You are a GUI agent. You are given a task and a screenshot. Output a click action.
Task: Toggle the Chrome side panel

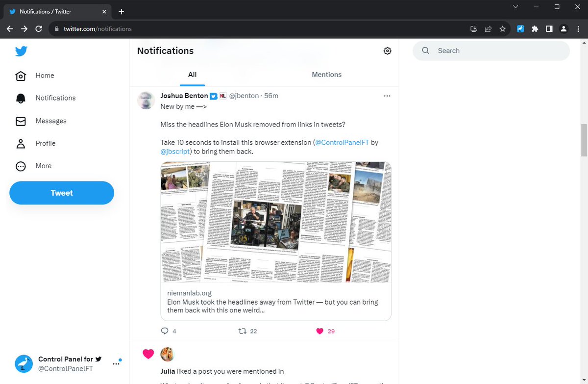click(x=549, y=29)
